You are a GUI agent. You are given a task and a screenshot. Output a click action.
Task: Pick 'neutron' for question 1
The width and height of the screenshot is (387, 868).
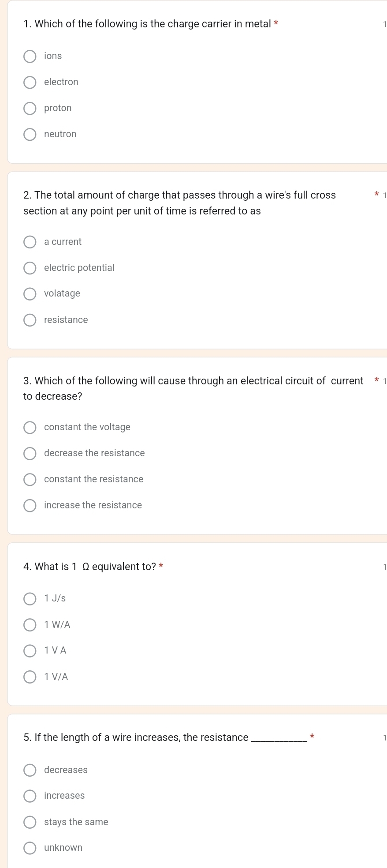point(30,134)
